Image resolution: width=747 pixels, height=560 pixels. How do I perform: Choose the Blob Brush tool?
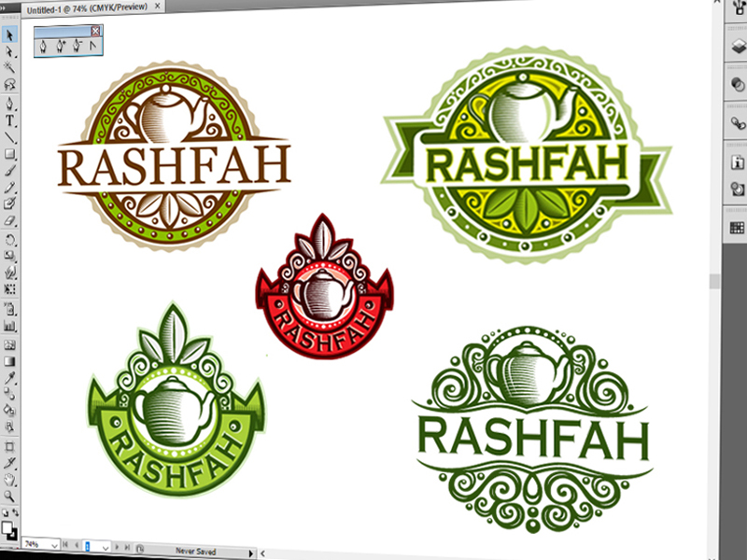[x=9, y=203]
